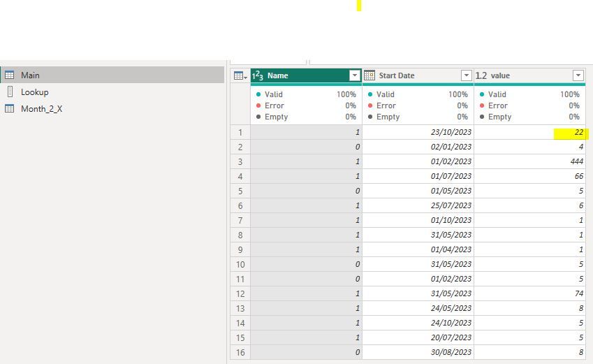
Task: Click the Main query table icon
Action: (x=10, y=75)
